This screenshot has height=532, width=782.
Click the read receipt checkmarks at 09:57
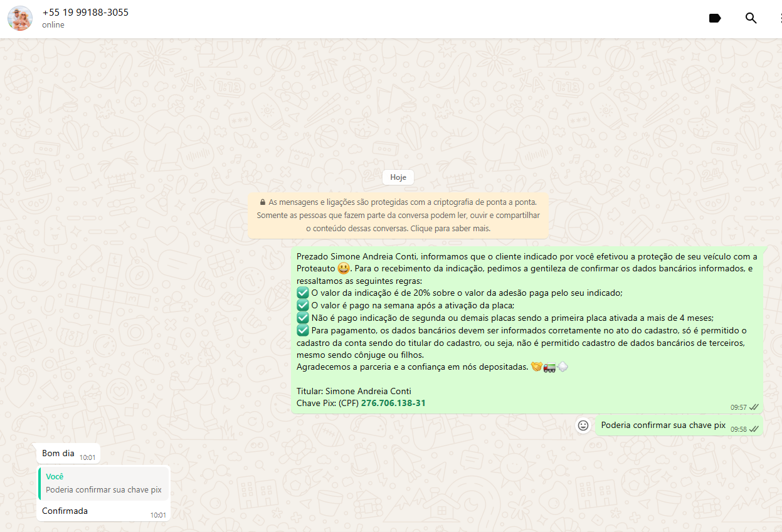tap(754, 407)
